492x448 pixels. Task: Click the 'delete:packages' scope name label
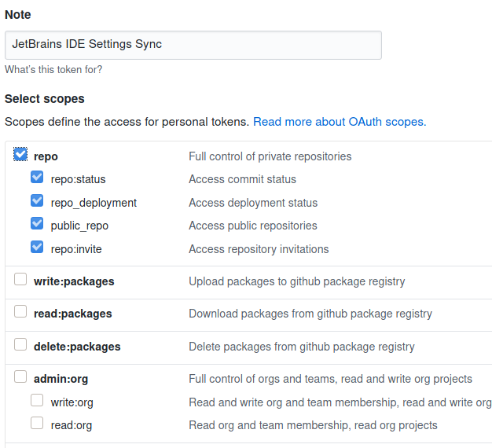pos(77,347)
